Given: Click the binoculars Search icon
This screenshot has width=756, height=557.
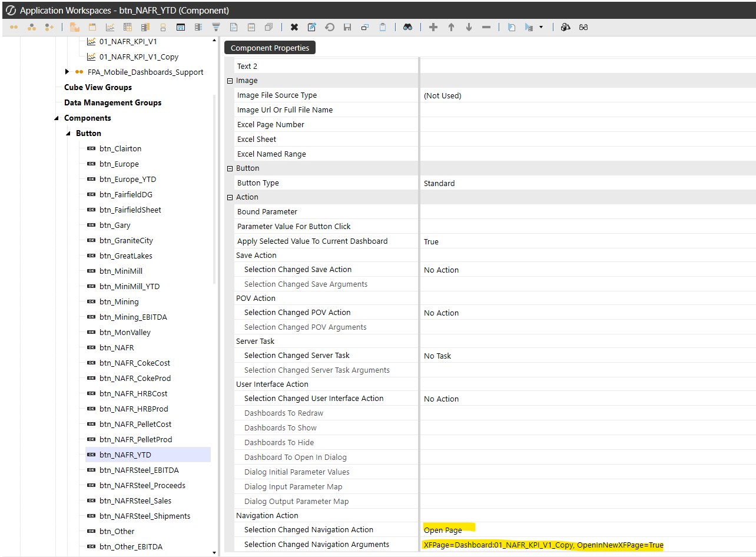Looking at the screenshot, I should (x=407, y=27).
